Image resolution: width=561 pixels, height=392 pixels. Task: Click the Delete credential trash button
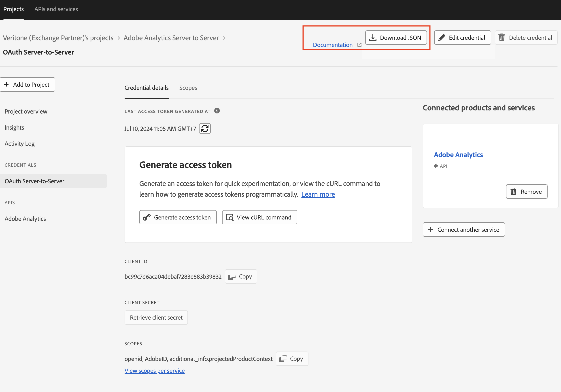coord(526,38)
